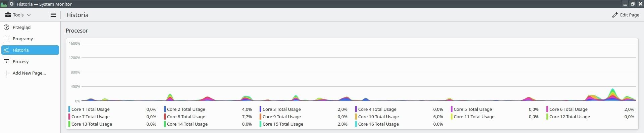Click the hamburger menu icon
This screenshot has width=644, height=133.
point(53,15)
